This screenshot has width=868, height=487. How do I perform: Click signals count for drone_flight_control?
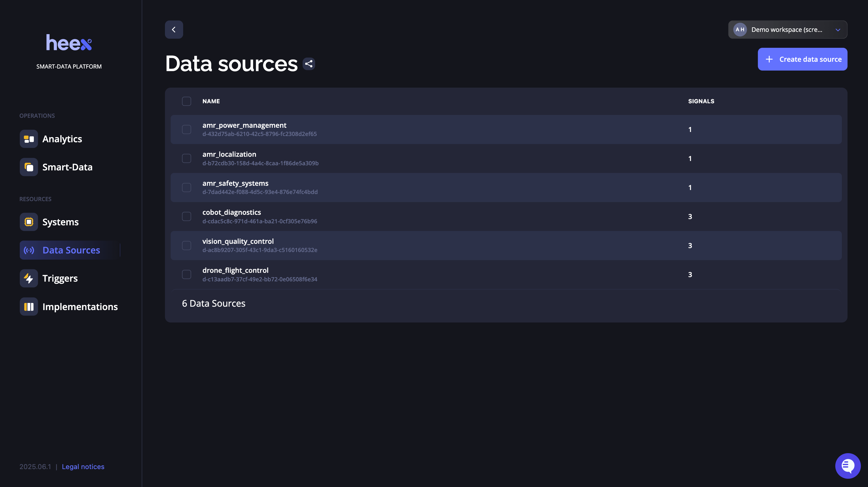click(690, 274)
